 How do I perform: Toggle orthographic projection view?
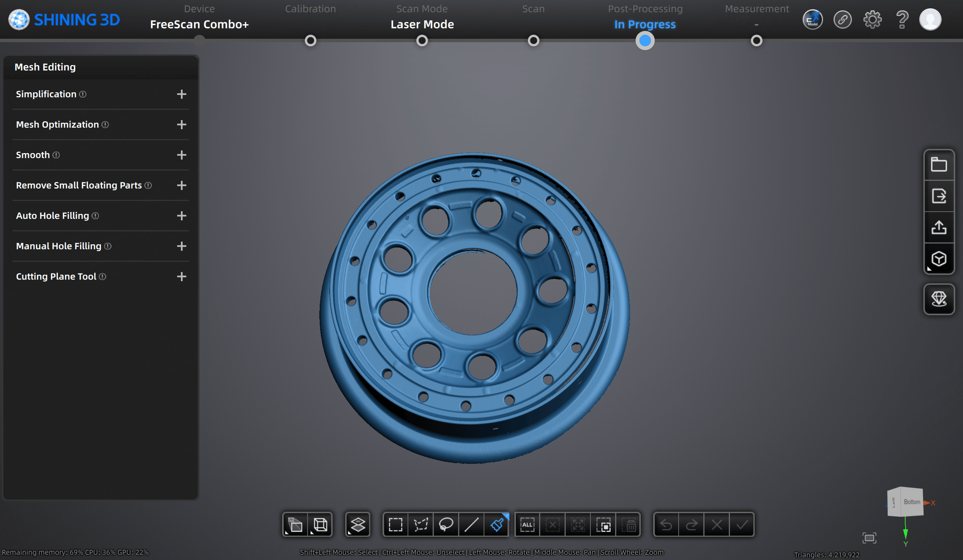[x=319, y=524]
